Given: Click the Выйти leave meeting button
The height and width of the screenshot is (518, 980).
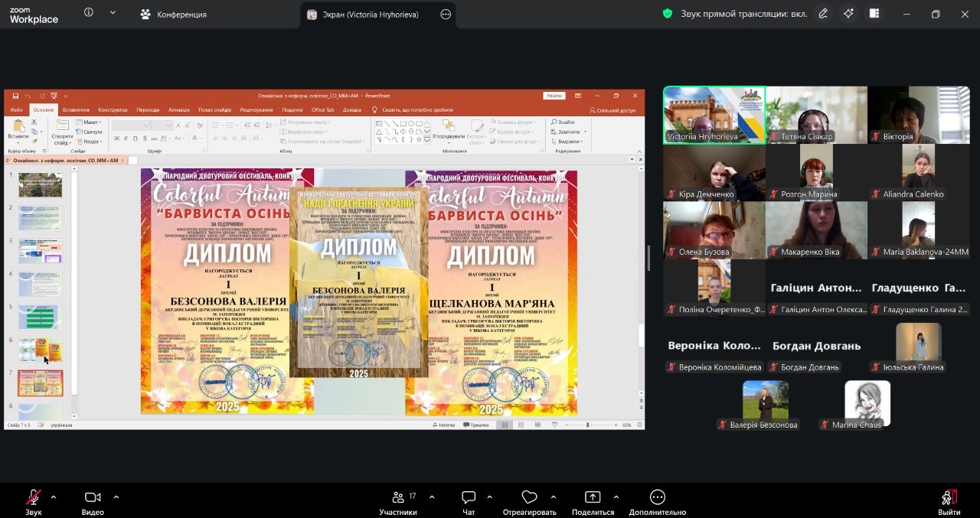Looking at the screenshot, I should pyautogui.click(x=949, y=498).
